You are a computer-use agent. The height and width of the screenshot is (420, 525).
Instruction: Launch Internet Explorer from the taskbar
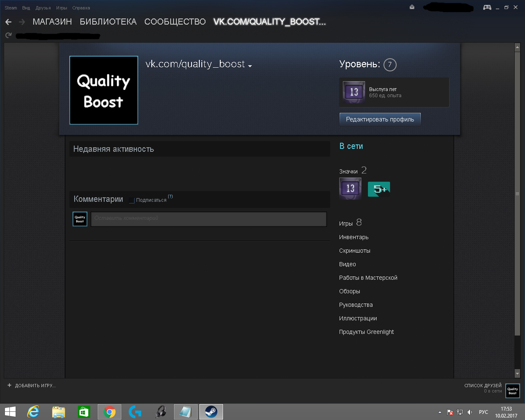tap(33, 412)
